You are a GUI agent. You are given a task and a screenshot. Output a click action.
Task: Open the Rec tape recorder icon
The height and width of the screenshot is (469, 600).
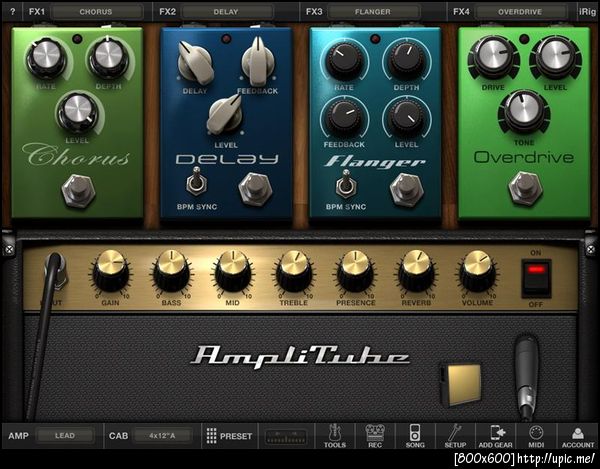(x=375, y=436)
